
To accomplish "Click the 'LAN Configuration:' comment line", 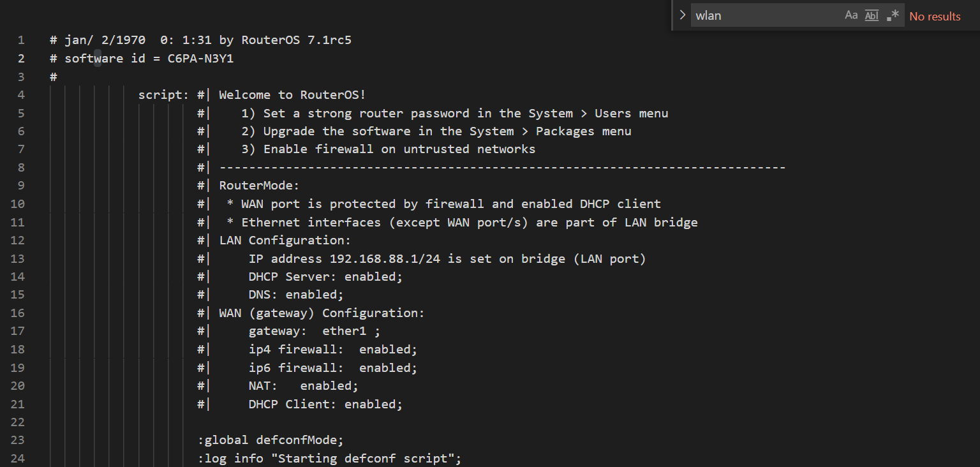I will (x=285, y=241).
